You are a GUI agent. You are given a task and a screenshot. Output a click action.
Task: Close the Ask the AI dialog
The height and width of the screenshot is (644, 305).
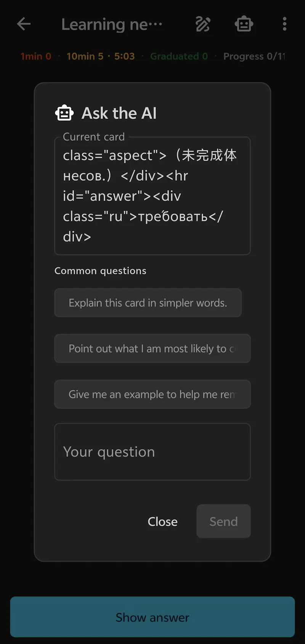(162, 521)
